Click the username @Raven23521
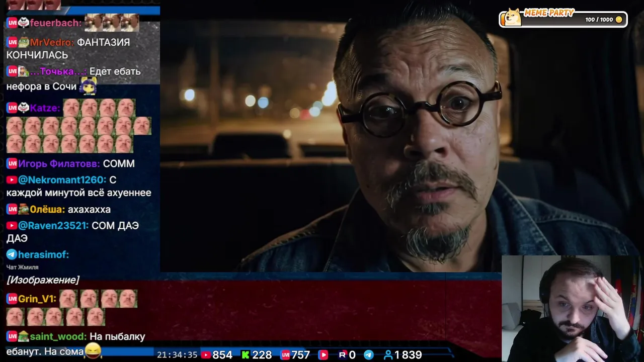The image size is (644, 362). coord(53,226)
